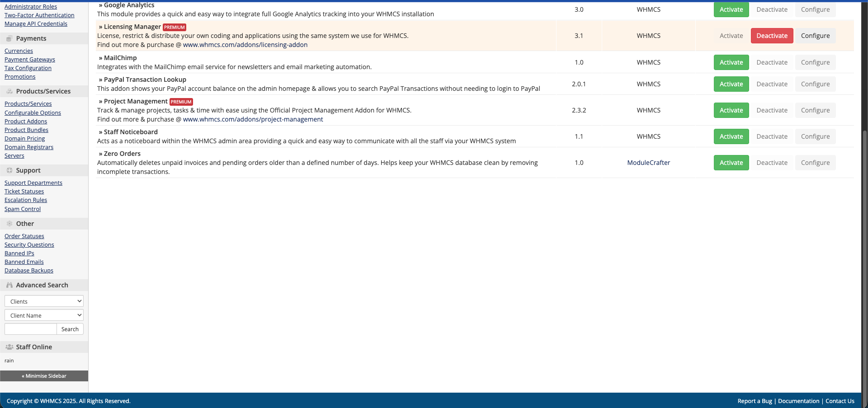Click the Project Management version 2.3.2
Viewport: 868px width, 408px height.
579,110
